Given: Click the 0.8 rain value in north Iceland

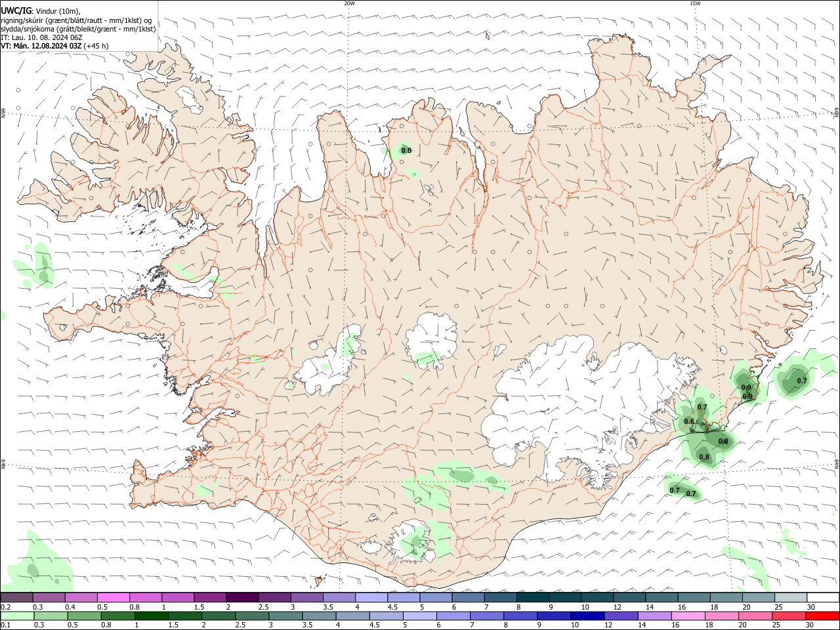Looking at the screenshot, I should pyautogui.click(x=406, y=150).
